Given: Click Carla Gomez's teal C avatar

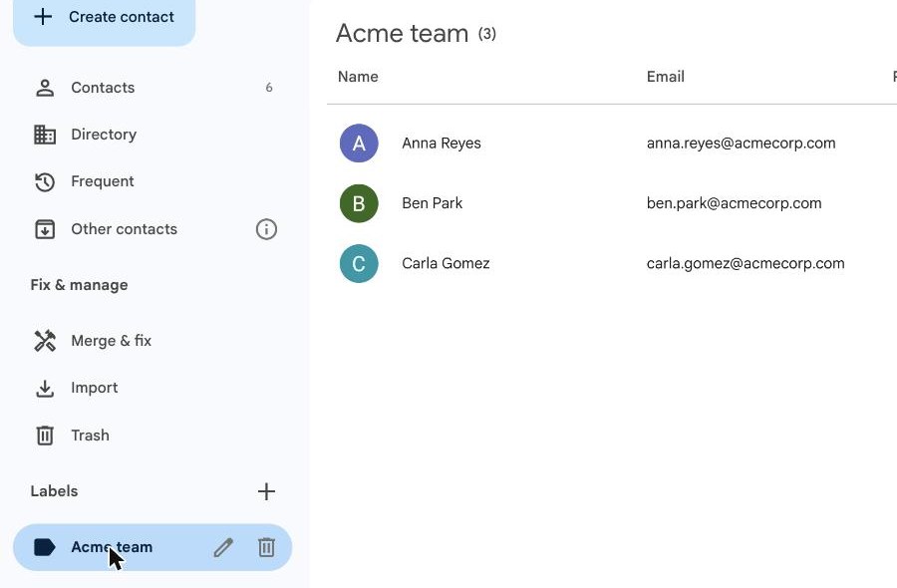Looking at the screenshot, I should (x=359, y=264).
